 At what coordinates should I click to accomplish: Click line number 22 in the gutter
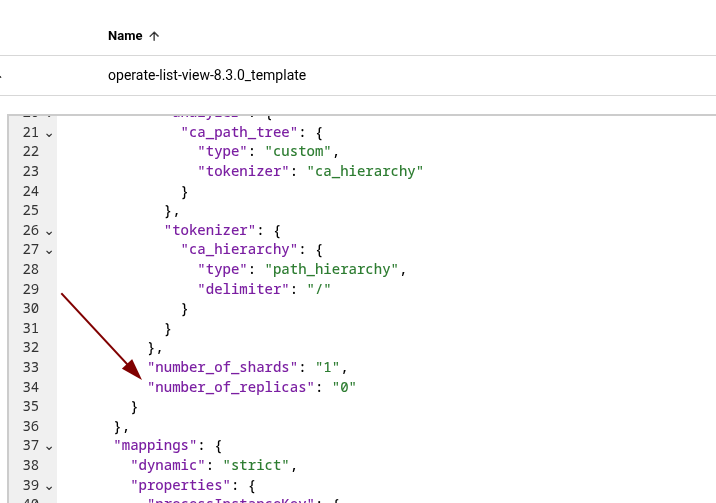pos(31,152)
